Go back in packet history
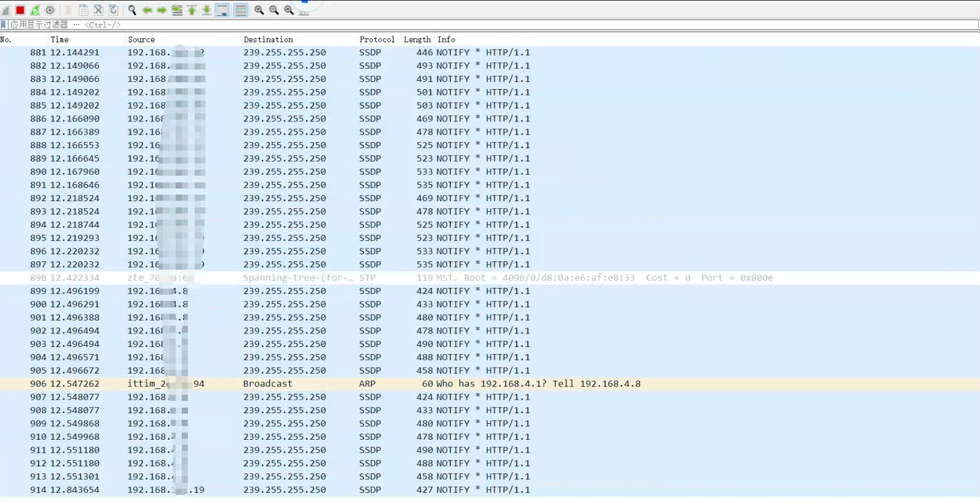This screenshot has height=501, width=980. tap(147, 10)
